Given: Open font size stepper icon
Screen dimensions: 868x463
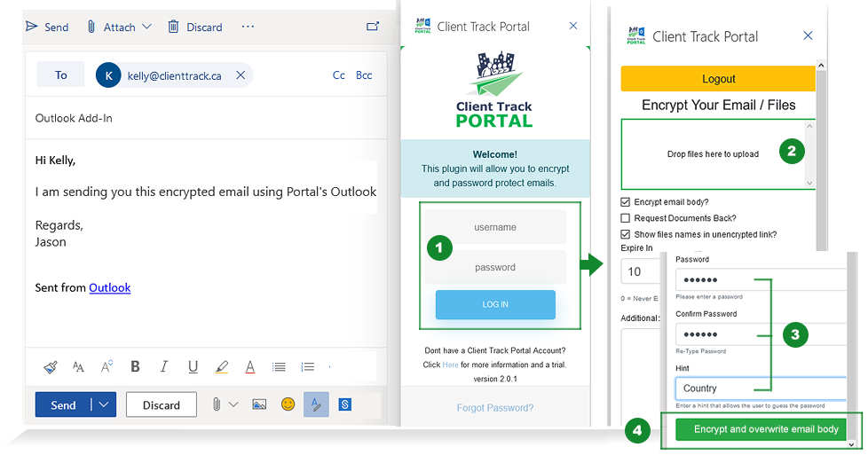Looking at the screenshot, I should pyautogui.click(x=107, y=366).
